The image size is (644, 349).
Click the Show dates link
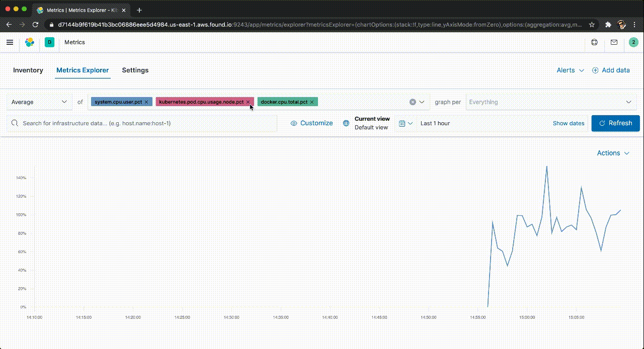[x=568, y=123]
